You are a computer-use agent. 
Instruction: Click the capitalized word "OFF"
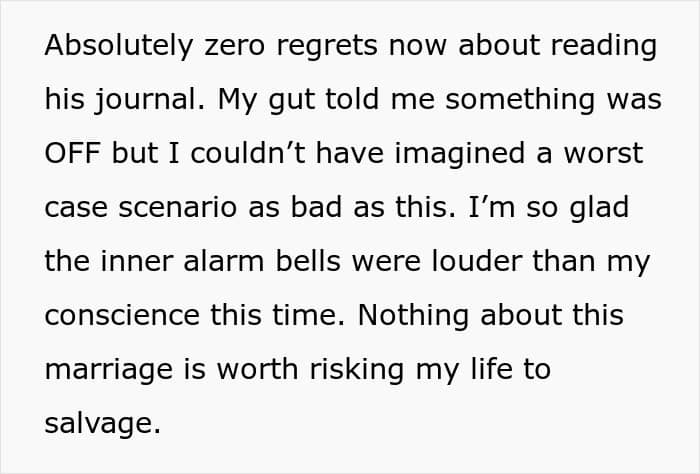point(73,154)
